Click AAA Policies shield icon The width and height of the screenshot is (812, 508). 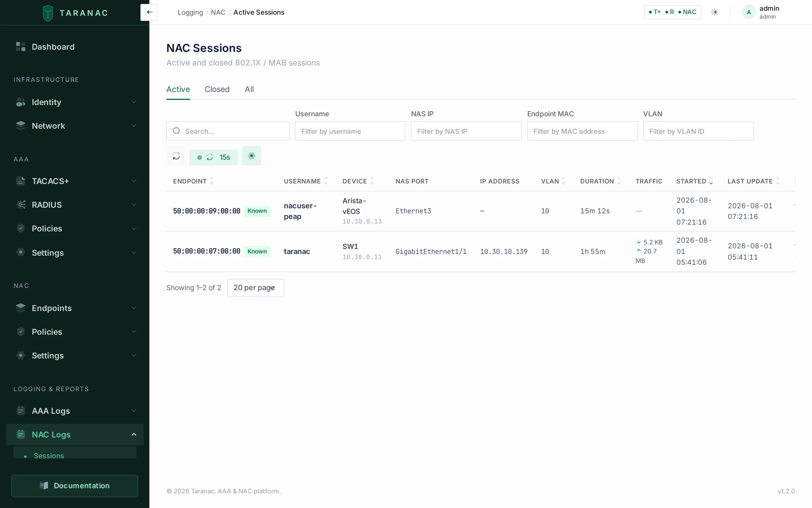click(x=21, y=229)
